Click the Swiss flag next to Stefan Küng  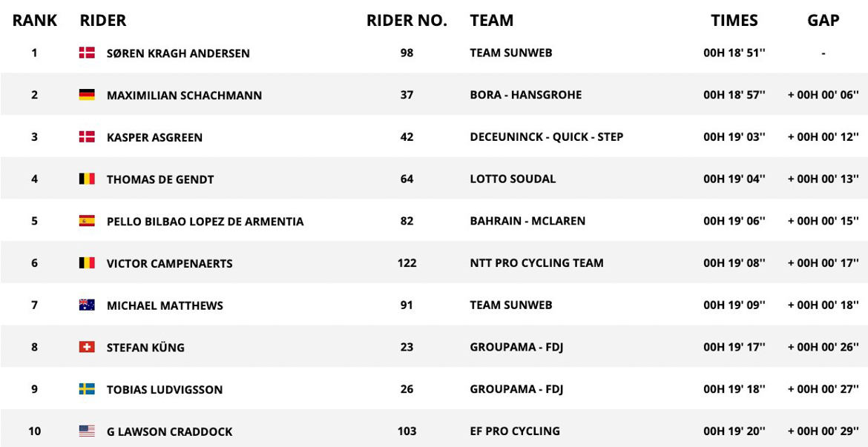(x=87, y=347)
